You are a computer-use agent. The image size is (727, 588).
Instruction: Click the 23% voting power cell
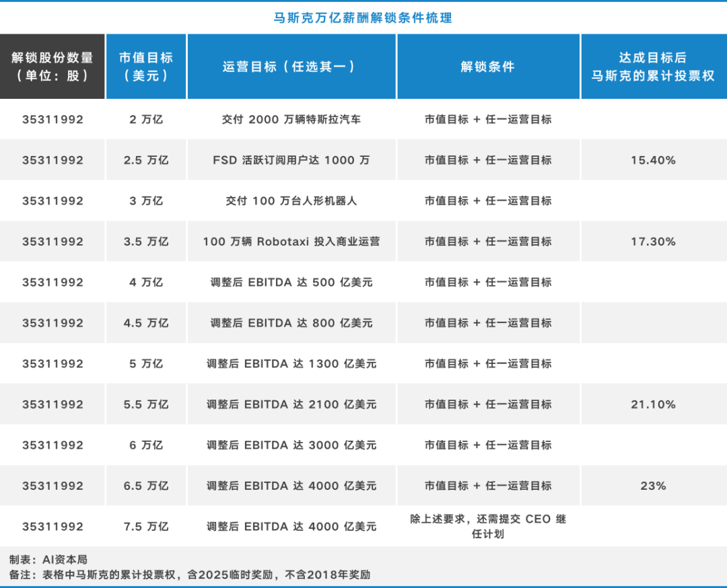coord(653,486)
